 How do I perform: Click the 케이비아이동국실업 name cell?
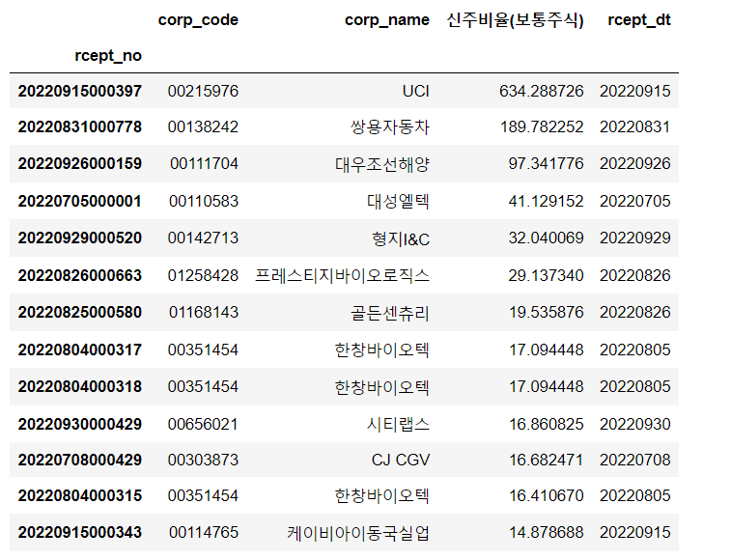click(358, 533)
